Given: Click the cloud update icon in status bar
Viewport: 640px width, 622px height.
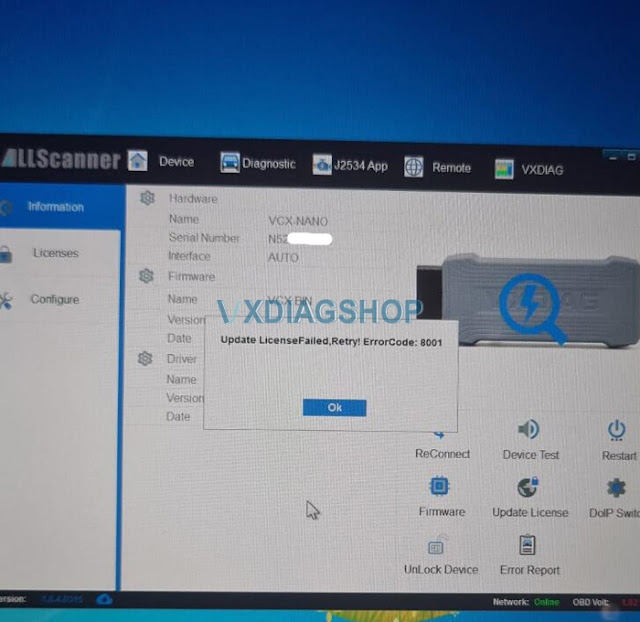Looking at the screenshot, I should point(104,600).
